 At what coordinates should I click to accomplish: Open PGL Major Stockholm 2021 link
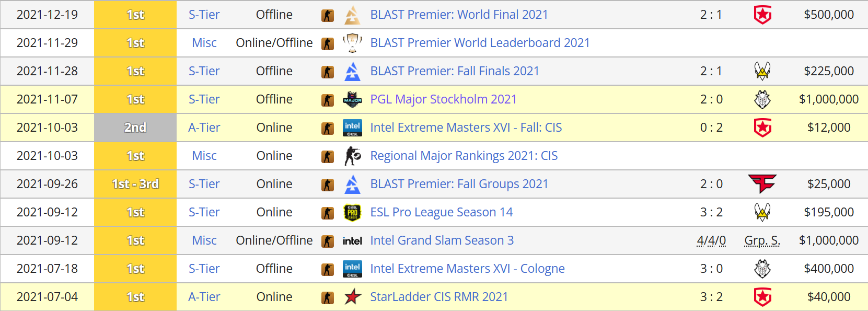pos(443,99)
